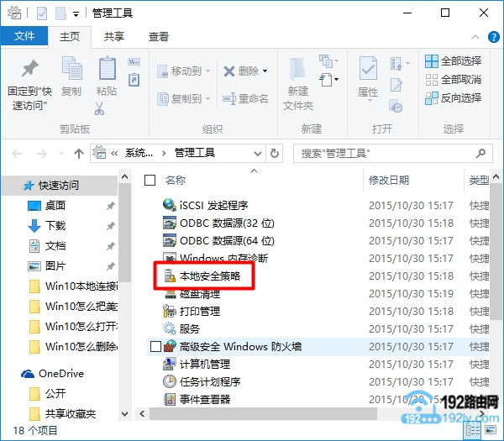Click the Cut scissors icon
This screenshot has height=441, width=504.
(x=99, y=108)
